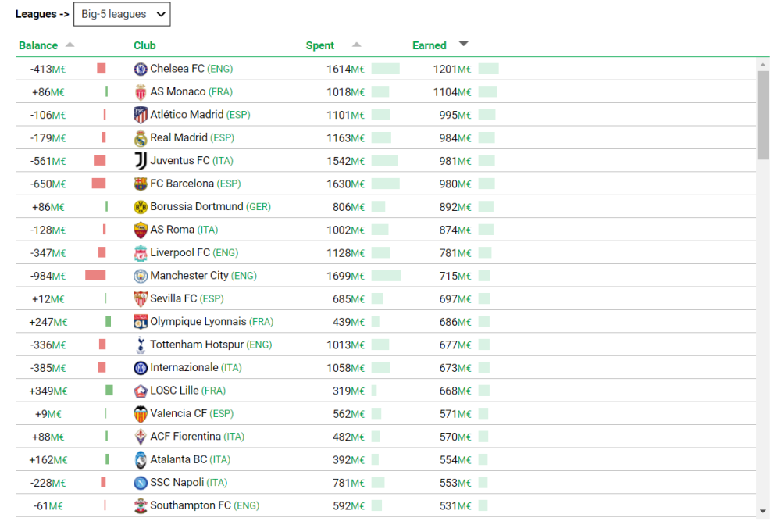The height and width of the screenshot is (532, 781).
Task: Click the Atalanta BC crest
Action: (141, 460)
